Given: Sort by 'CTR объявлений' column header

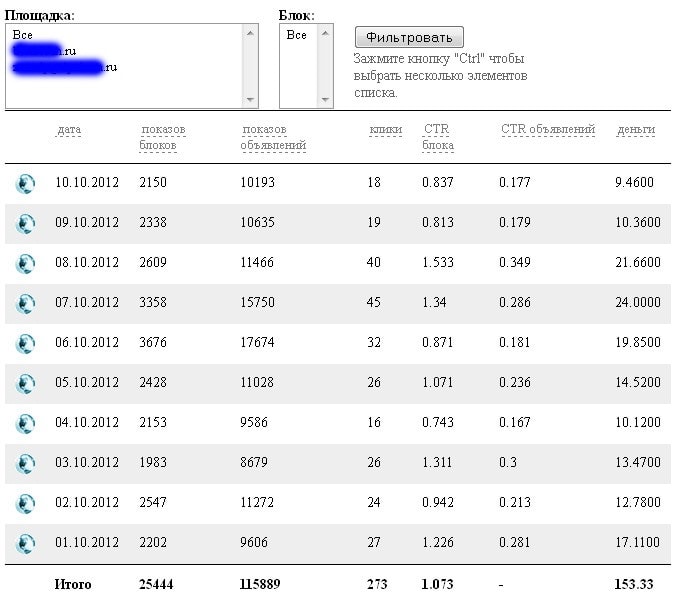Looking at the screenshot, I should coord(548,129).
